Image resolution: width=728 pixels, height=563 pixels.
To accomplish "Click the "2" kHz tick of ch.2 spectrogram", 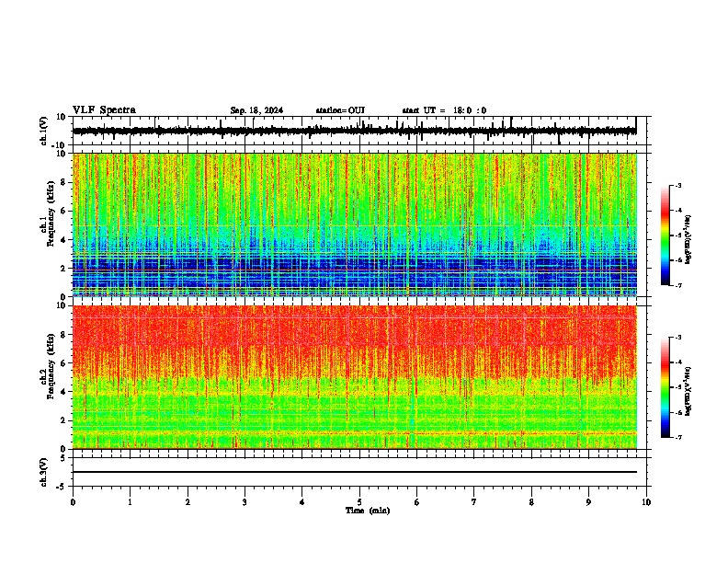I will pos(64,420).
